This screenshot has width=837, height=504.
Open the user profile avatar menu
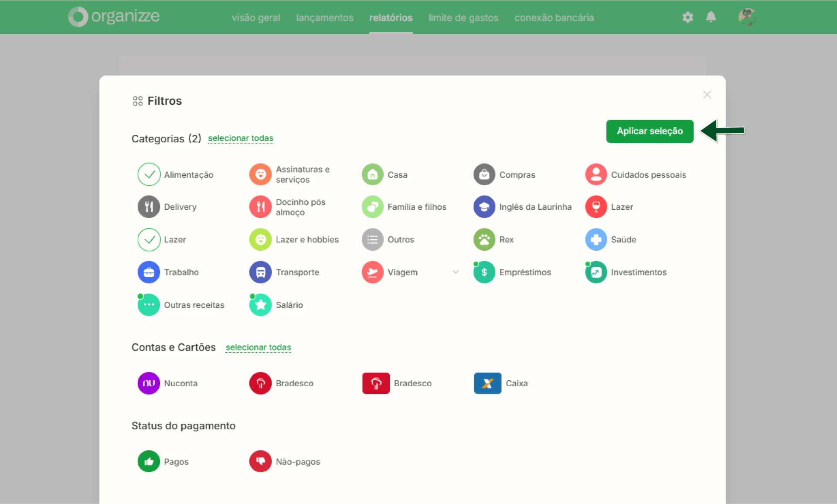click(x=747, y=17)
